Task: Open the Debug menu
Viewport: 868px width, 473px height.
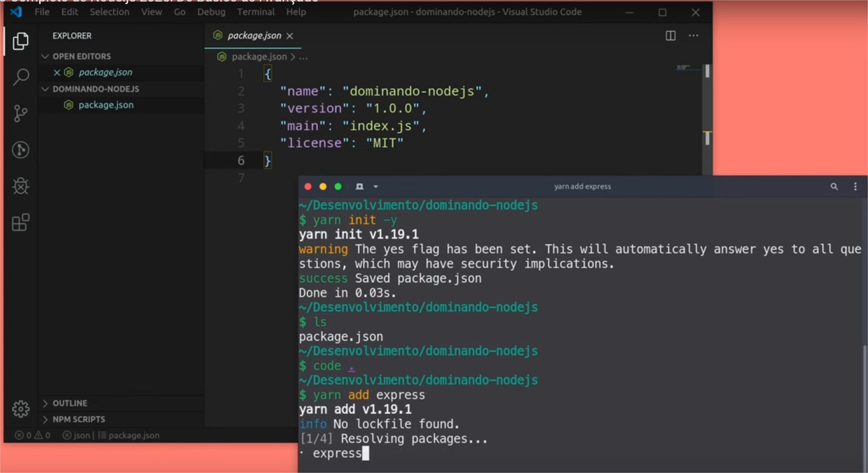Action: [211, 12]
